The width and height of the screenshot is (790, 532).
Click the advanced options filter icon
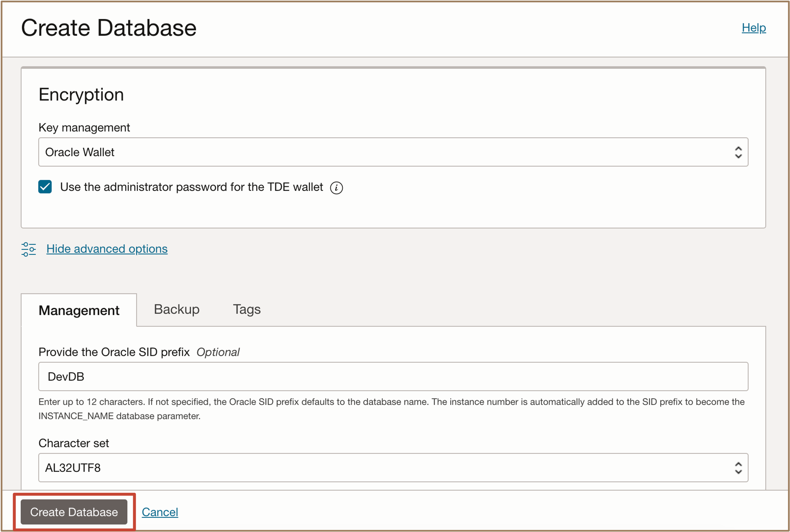(x=28, y=249)
